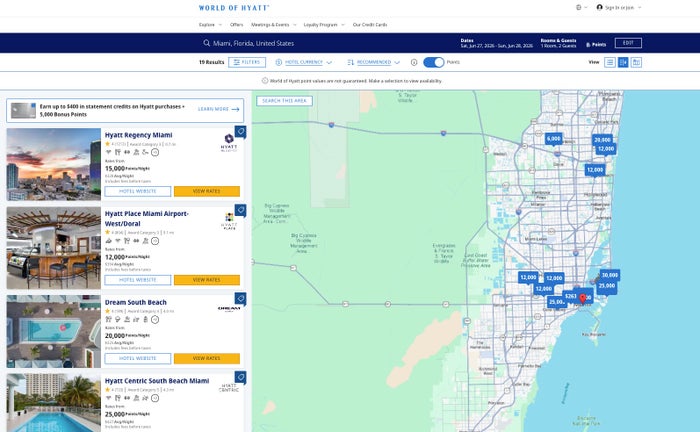Expand the Sign in or join menu
The width and height of the screenshot is (700, 432).
[619, 8]
